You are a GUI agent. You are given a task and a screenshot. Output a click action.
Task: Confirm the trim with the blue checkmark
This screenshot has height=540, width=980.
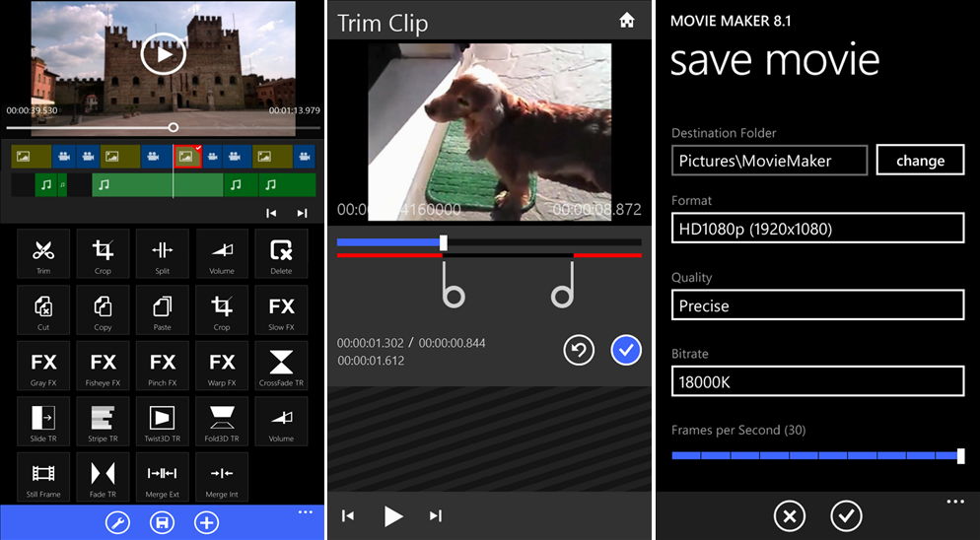(x=626, y=351)
